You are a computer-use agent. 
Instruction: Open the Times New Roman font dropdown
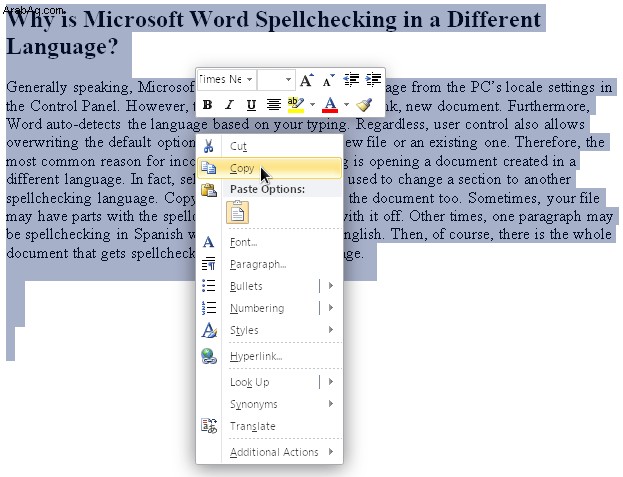[x=250, y=80]
